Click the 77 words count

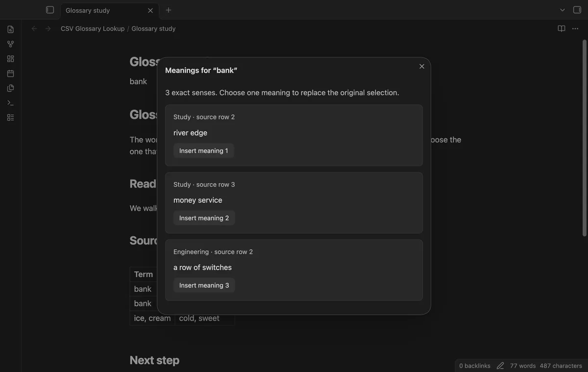[x=523, y=366]
